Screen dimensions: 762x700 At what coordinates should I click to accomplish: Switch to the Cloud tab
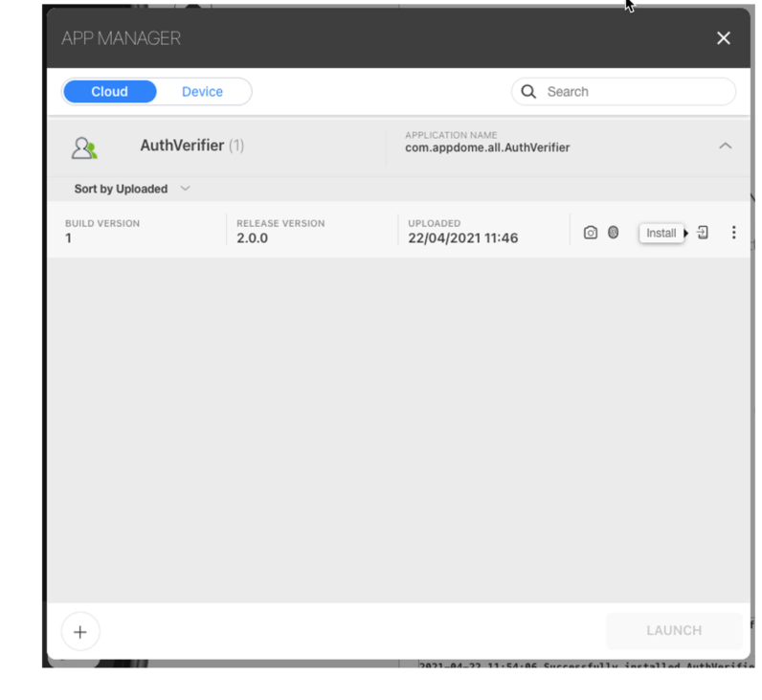click(x=109, y=92)
